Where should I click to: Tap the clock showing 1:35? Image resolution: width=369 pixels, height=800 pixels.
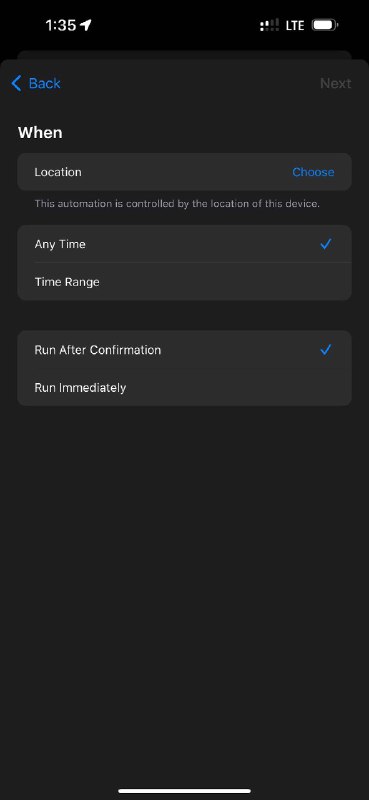click(60, 25)
